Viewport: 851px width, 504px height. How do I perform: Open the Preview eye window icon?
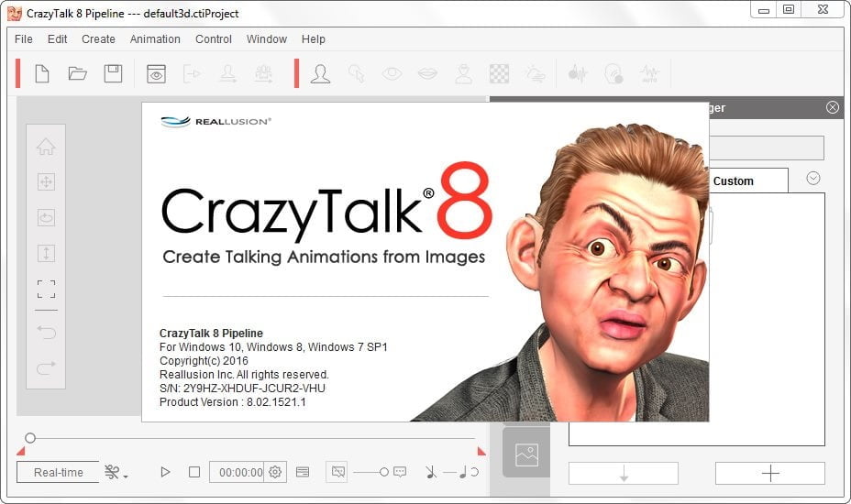click(x=156, y=74)
